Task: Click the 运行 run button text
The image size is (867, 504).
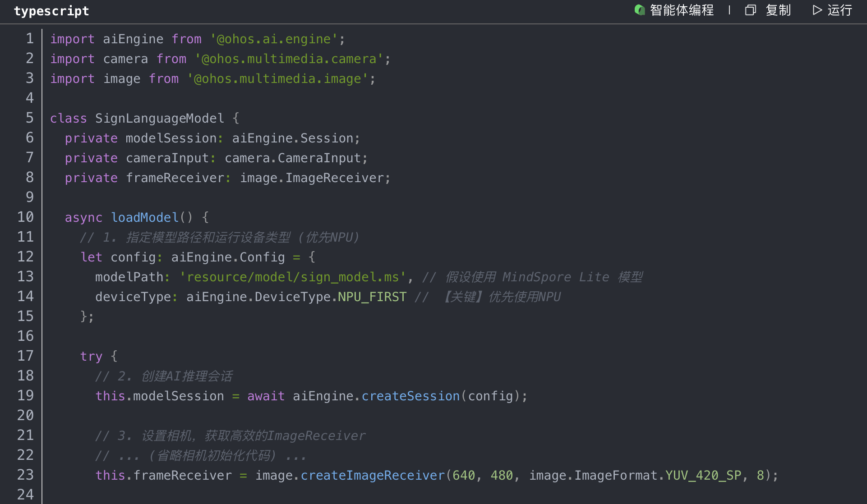Action: point(839,10)
